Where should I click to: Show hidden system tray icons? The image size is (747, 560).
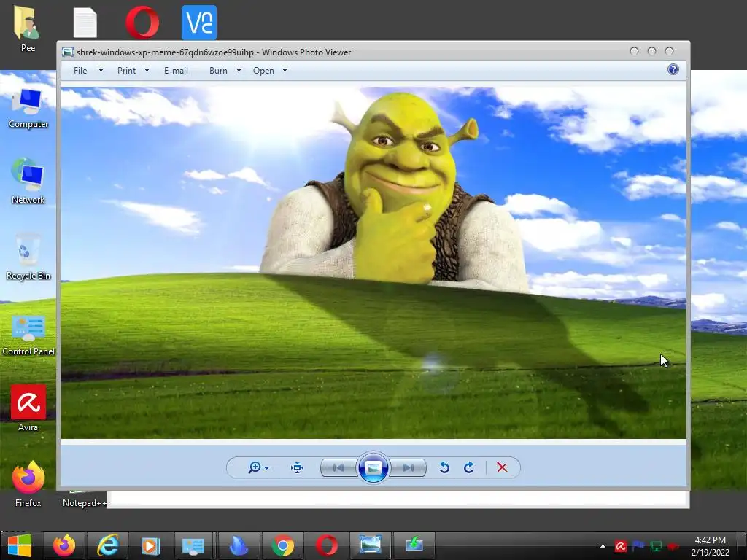603,546
